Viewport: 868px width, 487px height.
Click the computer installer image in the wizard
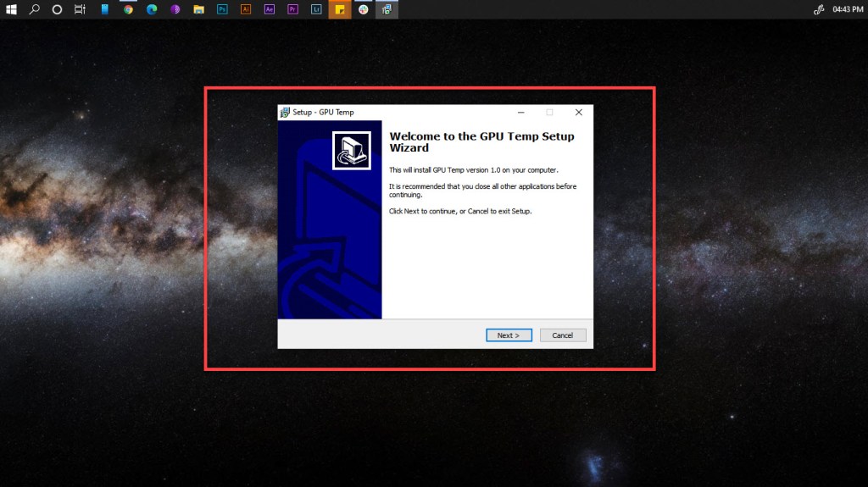click(x=351, y=150)
